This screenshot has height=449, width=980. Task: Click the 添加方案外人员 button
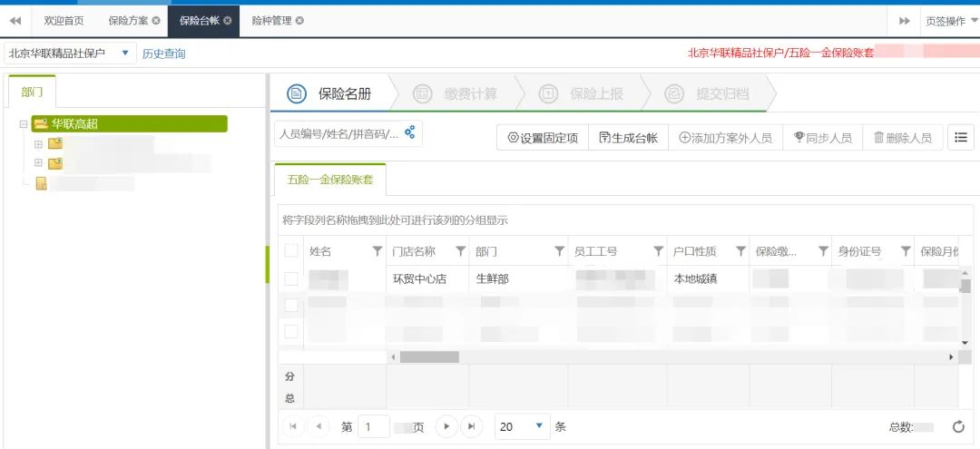pyautogui.click(x=725, y=137)
